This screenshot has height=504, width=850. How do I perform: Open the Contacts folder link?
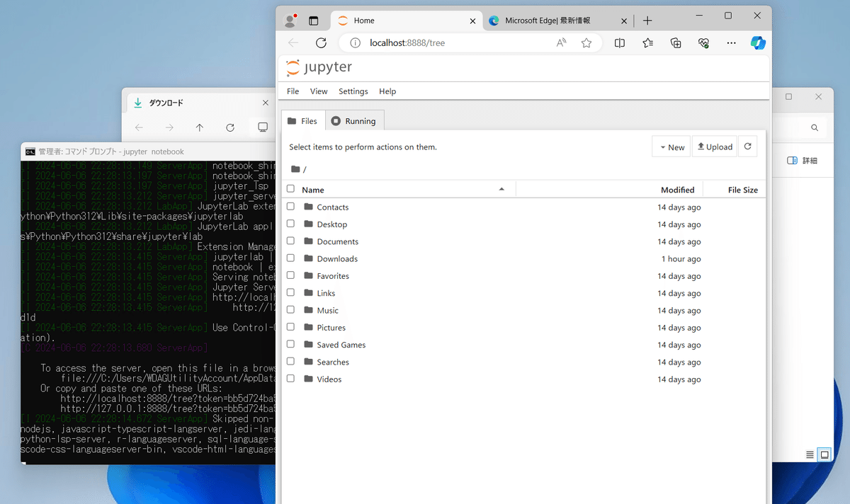click(x=332, y=207)
